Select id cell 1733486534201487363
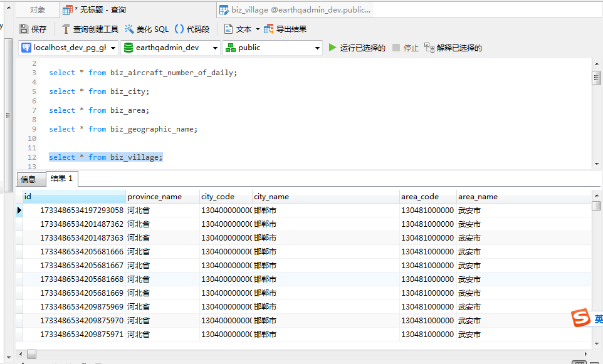Image resolution: width=603 pixels, height=364 pixels. [x=74, y=238]
